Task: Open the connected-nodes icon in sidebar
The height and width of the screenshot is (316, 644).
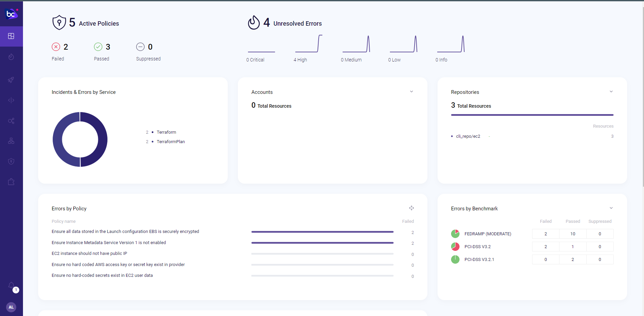Action: (x=11, y=121)
